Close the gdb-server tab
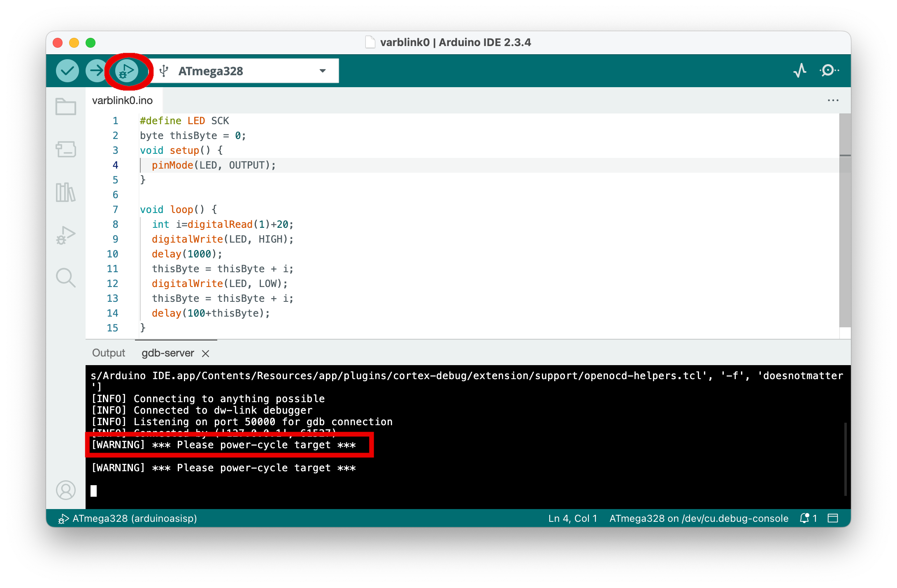Image resolution: width=897 pixels, height=588 pixels. click(206, 353)
